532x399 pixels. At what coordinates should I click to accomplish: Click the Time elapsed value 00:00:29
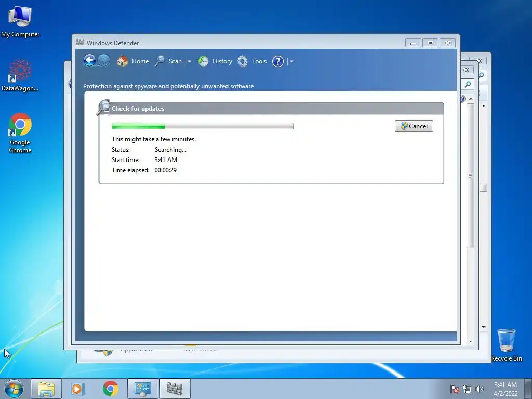click(165, 170)
